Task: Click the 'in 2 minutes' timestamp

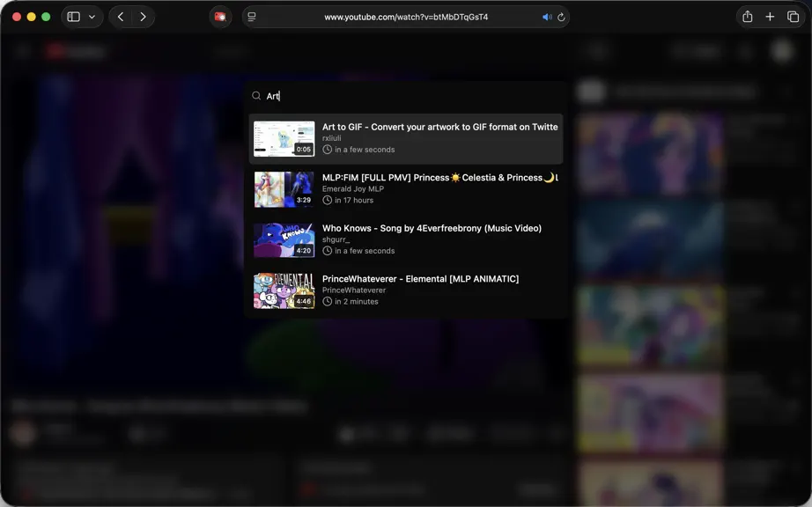Action: 357,302
